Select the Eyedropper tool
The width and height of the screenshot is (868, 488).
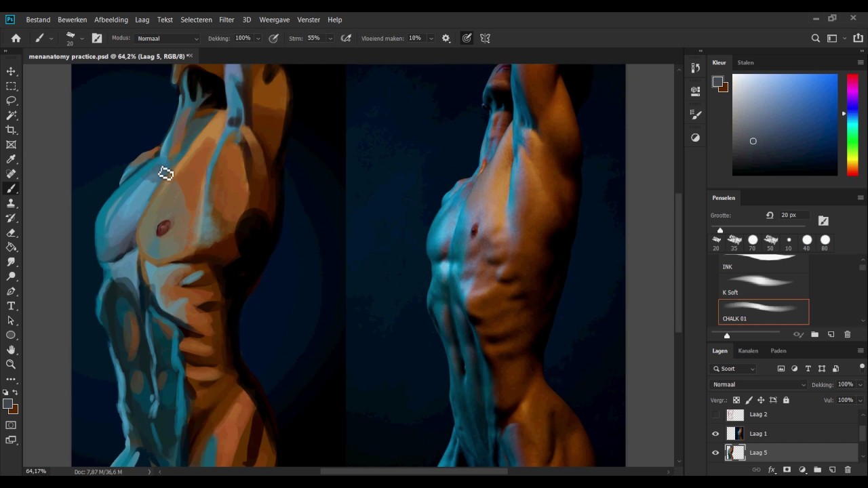pos(11,159)
